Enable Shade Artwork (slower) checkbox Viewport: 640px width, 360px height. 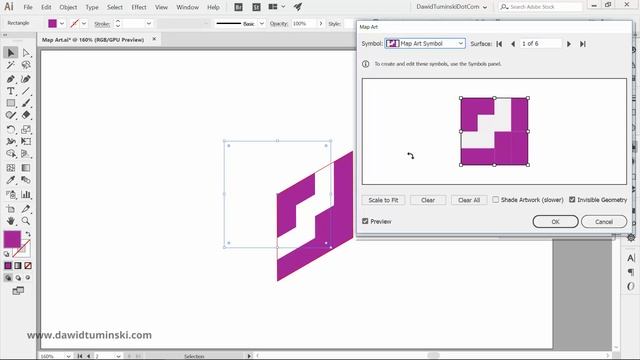[x=495, y=200]
